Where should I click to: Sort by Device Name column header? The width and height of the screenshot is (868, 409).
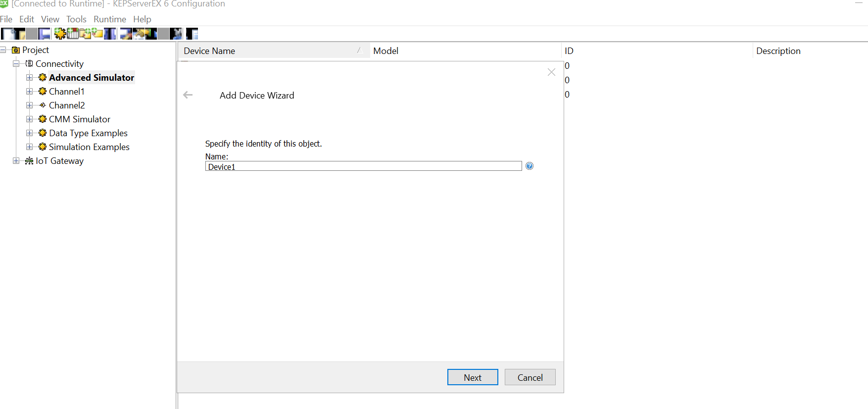[209, 51]
